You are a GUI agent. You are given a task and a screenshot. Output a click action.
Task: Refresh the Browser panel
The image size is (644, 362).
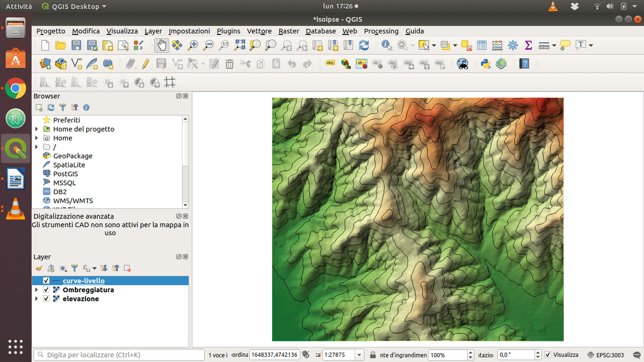coord(51,107)
